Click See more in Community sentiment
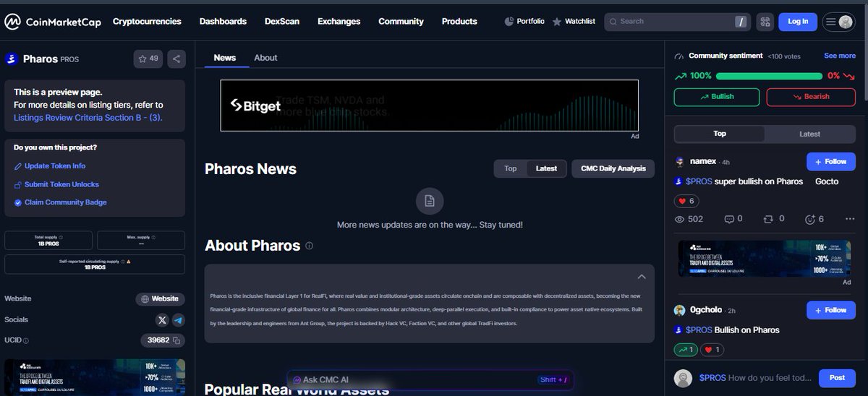Screen dimensions: 868x396 click(x=840, y=56)
